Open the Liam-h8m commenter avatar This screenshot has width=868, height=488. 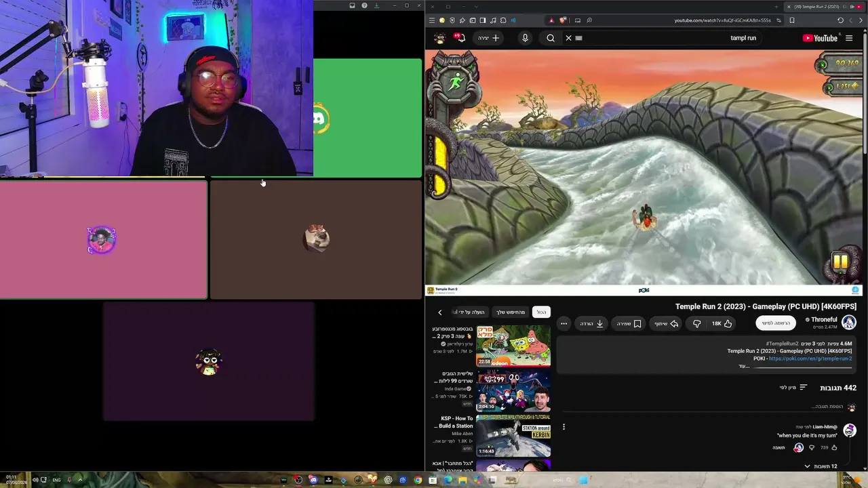click(x=849, y=431)
